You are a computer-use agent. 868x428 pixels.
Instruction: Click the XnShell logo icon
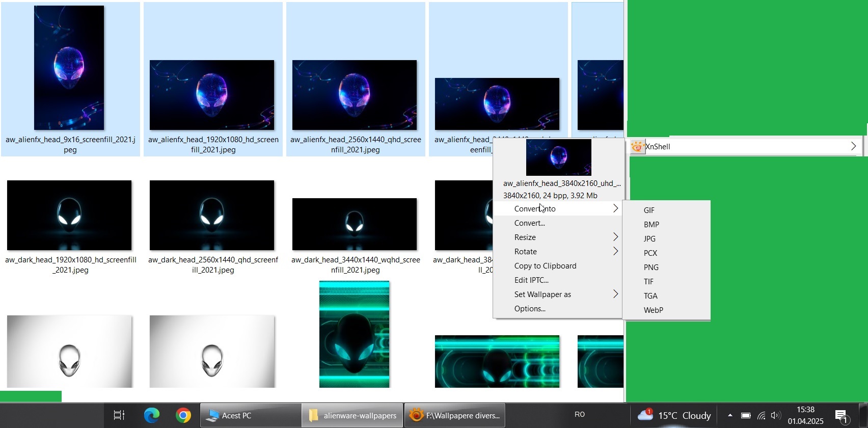point(637,147)
